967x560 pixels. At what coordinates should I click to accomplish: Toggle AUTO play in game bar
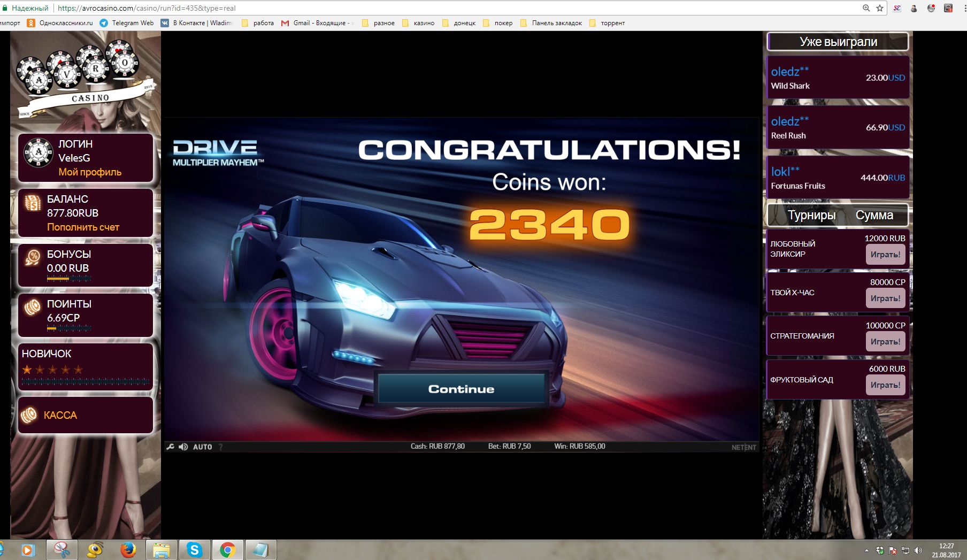tap(202, 447)
